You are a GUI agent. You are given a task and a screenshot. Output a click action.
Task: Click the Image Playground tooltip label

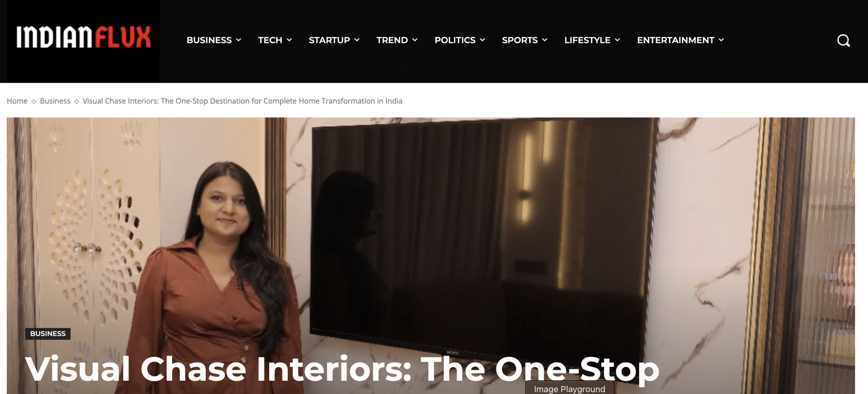tap(570, 389)
